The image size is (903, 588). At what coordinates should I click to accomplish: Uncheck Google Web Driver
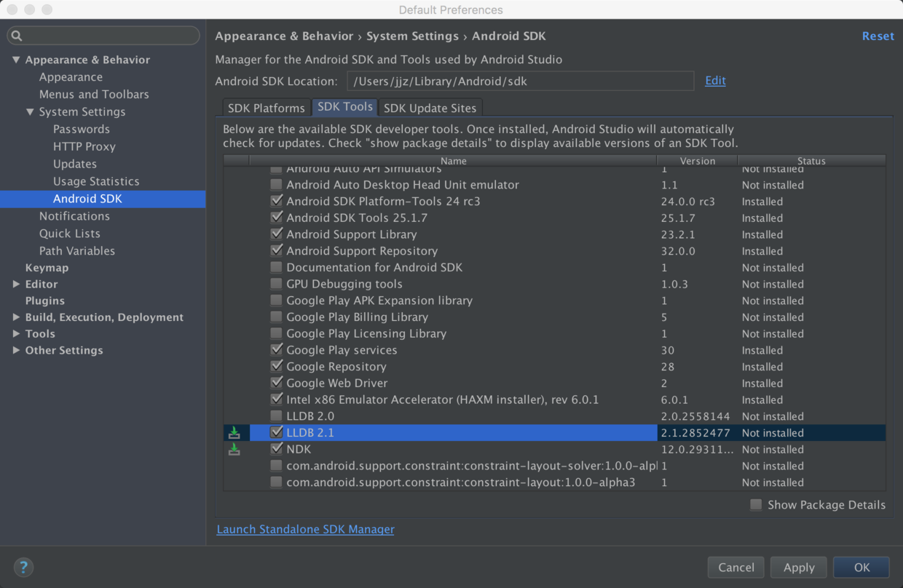pos(277,383)
